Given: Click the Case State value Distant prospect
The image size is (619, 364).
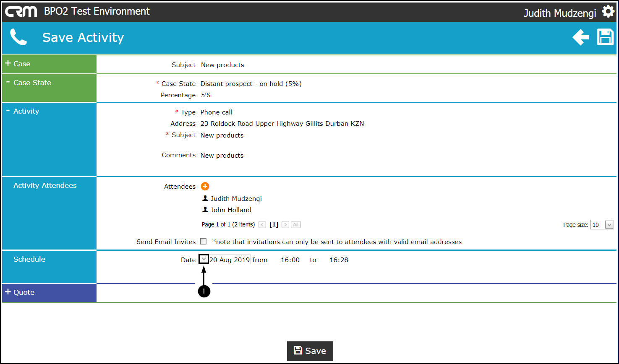Looking at the screenshot, I should 251,84.
